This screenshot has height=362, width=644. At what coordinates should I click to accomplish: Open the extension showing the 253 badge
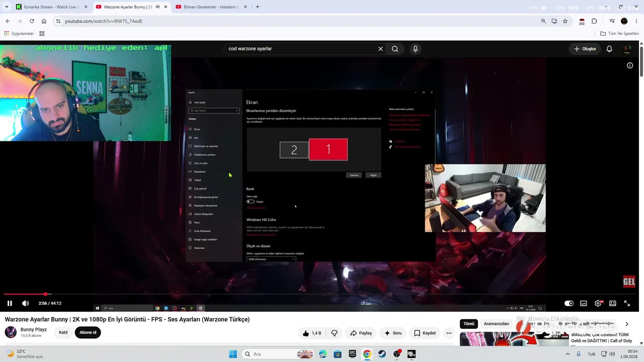[582, 21]
